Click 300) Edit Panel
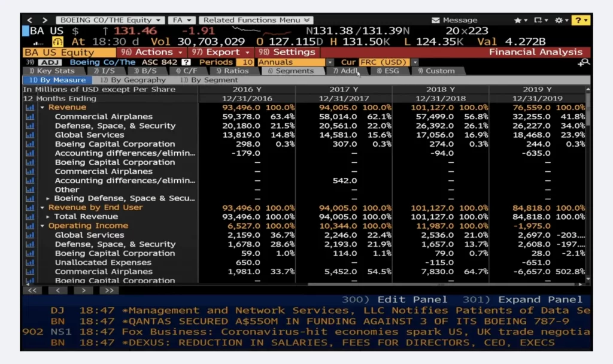Image resolution: width=613 pixels, height=364 pixels. click(394, 300)
